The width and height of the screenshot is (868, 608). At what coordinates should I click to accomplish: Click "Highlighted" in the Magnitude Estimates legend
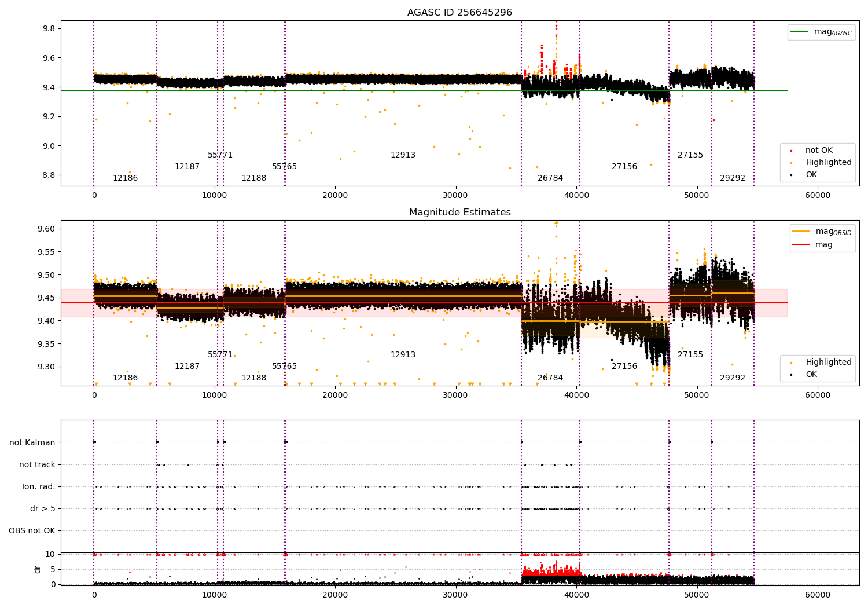[821, 362]
